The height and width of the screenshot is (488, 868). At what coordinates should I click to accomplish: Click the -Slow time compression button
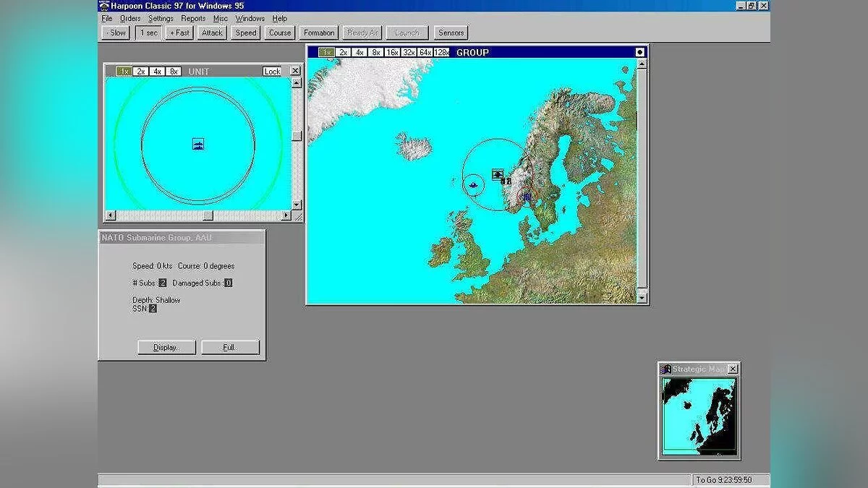(116, 33)
